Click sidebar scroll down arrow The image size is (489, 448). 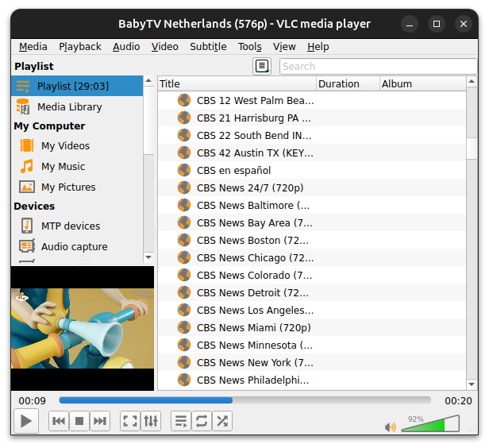pos(148,257)
